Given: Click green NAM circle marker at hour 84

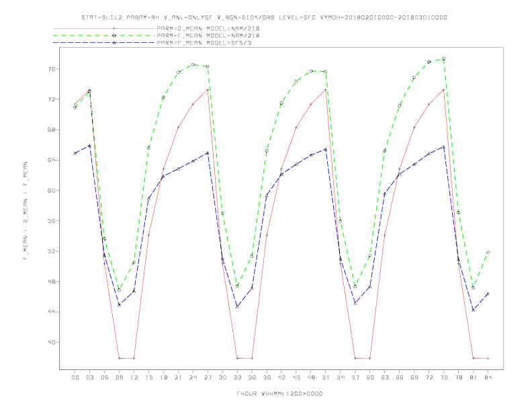Looking at the screenshot, I should pos(488,253).
